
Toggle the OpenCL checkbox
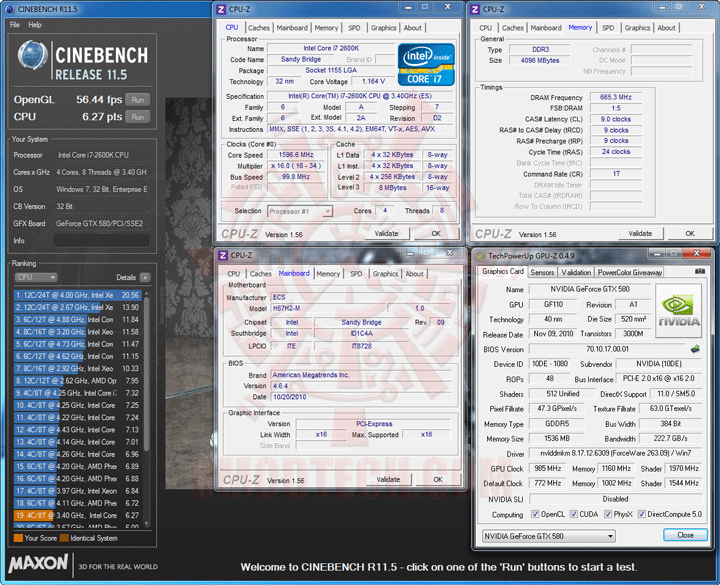click(535, 514)
